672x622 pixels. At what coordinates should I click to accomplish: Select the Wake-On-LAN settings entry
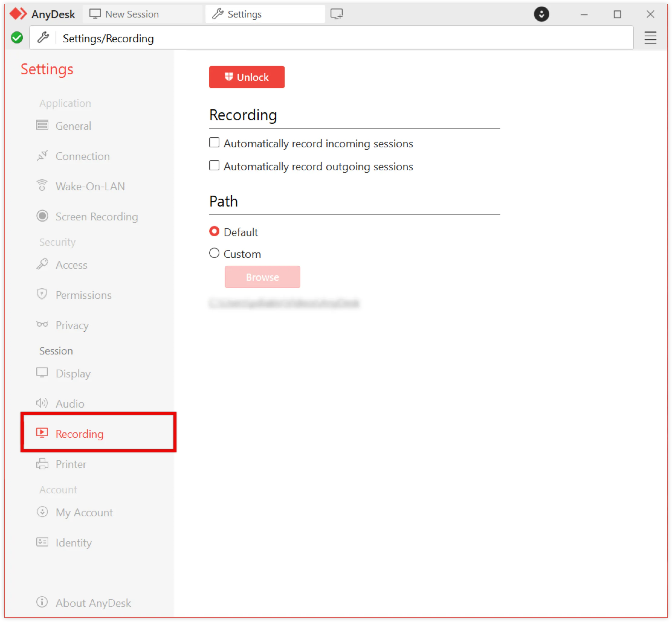90,186
